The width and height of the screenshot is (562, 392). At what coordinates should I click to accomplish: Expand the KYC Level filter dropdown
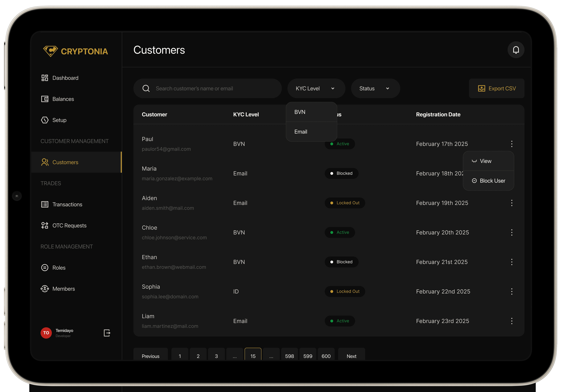click(x=316, y=89)
